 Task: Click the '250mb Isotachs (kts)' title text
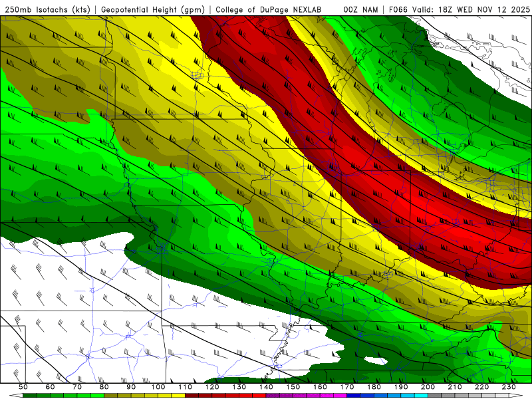(x=47, y=9)
